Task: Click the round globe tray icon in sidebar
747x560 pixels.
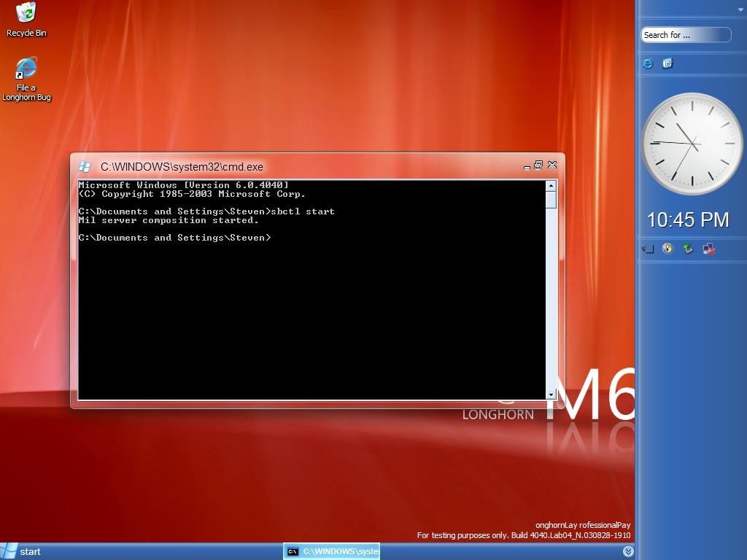Action: point(668,249)
